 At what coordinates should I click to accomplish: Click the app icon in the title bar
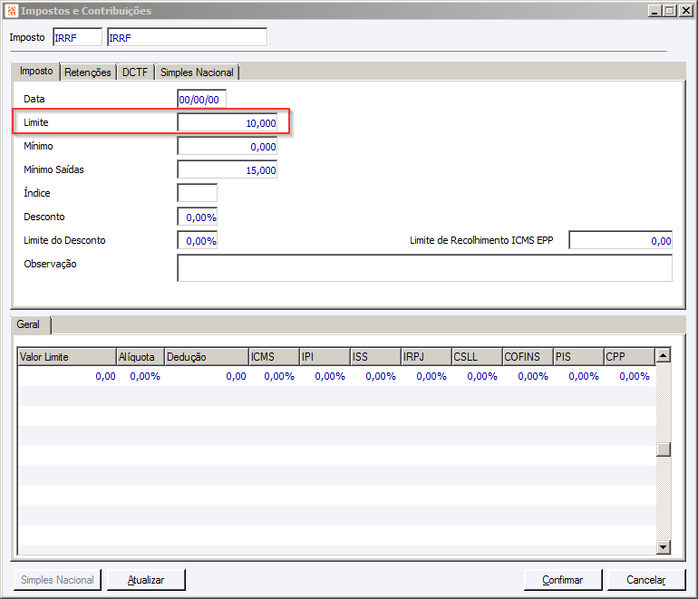(12, 11)
